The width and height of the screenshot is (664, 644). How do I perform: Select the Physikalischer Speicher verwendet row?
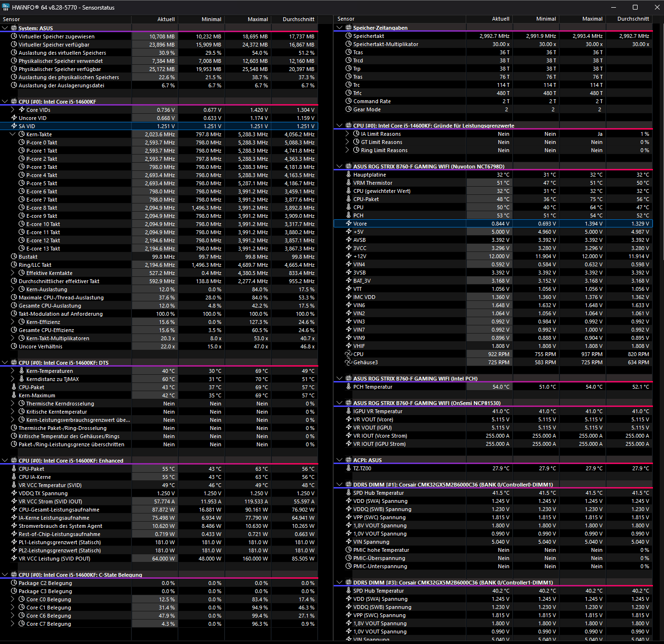click(x=159, y=61)
